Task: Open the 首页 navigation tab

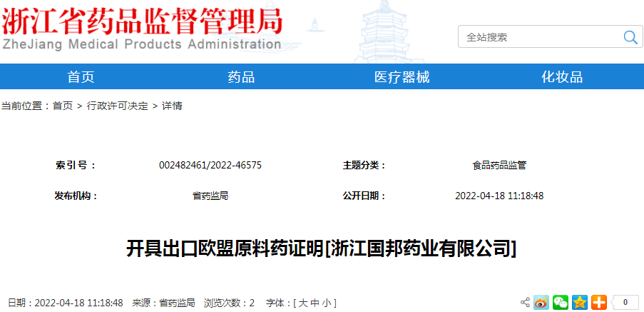Action: tap(81, 77)
